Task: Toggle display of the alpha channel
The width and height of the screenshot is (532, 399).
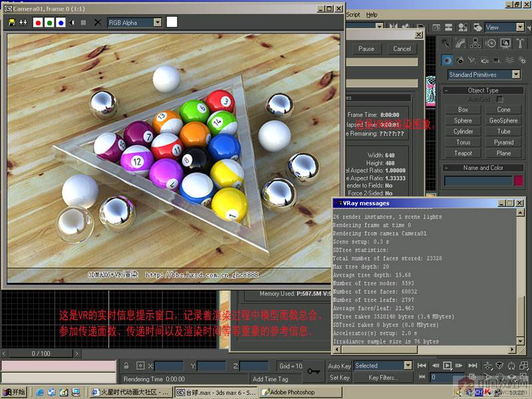Action: (72, 23)
